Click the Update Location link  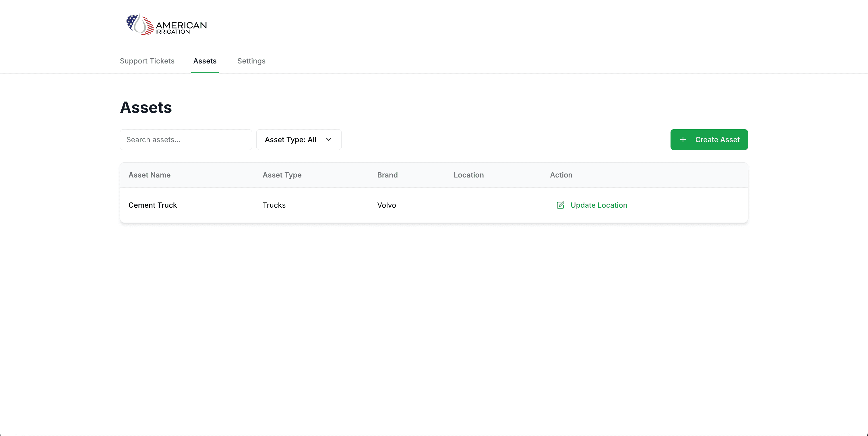tap(598, 205)
